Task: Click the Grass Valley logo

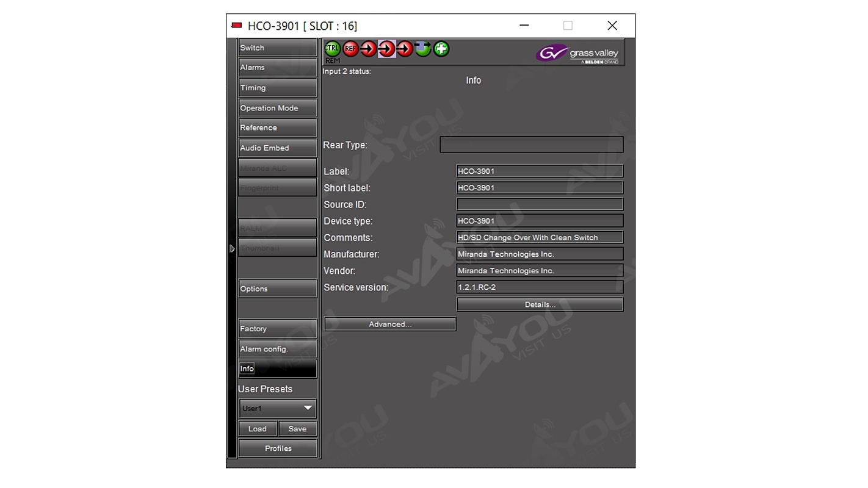Action: tap(577, 54)
